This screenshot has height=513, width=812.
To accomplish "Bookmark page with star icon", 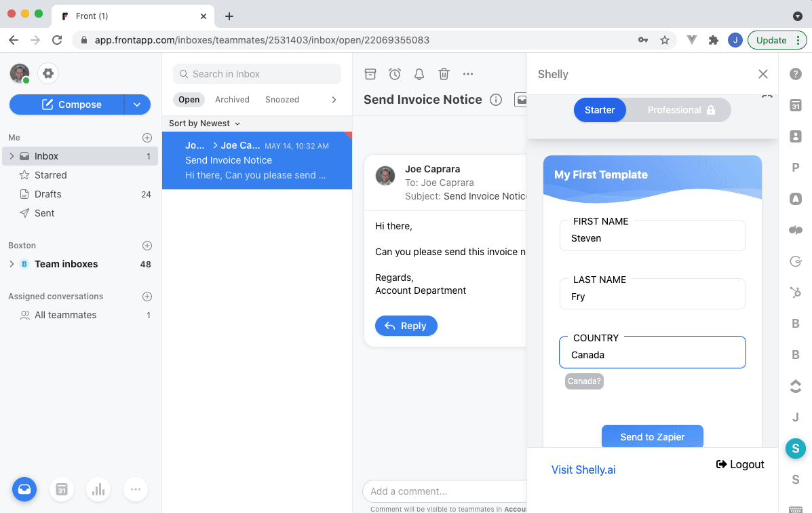I will click(664, 40).
